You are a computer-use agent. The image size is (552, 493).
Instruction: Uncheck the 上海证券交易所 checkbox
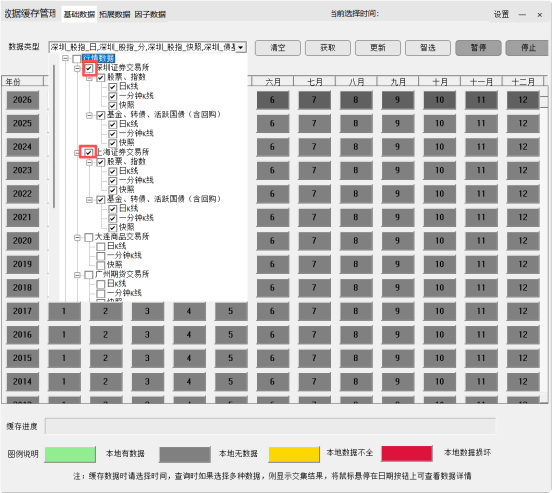[x=88, y=152]
